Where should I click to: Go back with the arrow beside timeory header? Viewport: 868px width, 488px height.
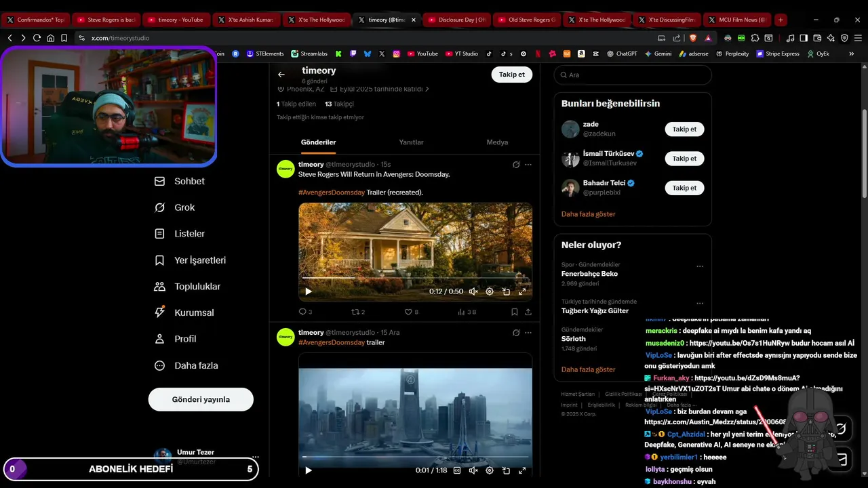point(281,75)
